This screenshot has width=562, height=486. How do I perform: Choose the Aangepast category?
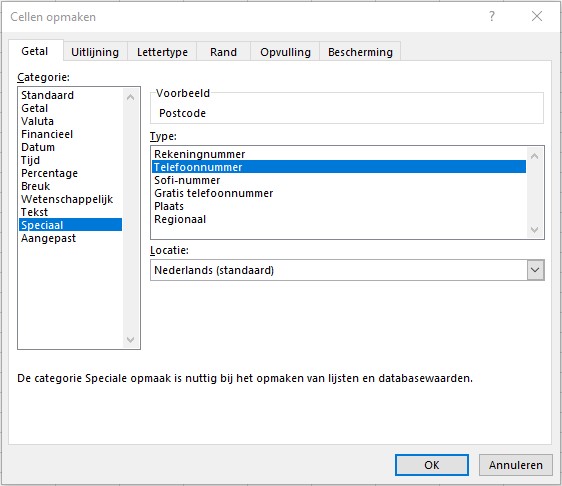tap(71, 238)
